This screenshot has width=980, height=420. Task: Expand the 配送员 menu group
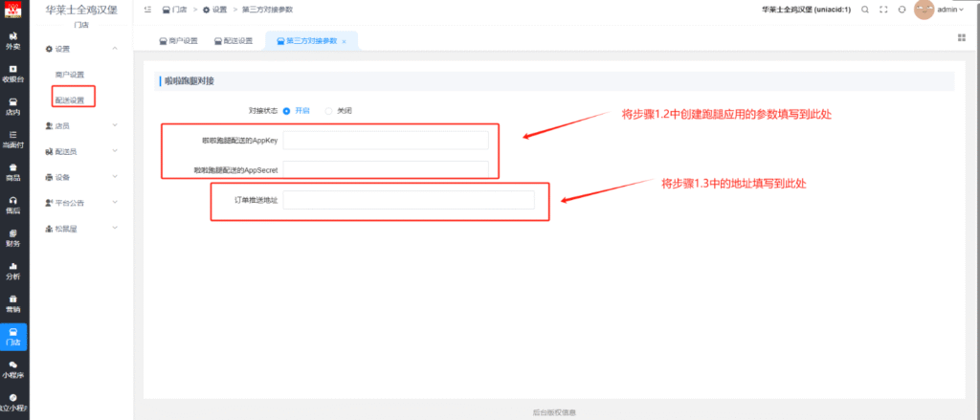click(81, 151)
